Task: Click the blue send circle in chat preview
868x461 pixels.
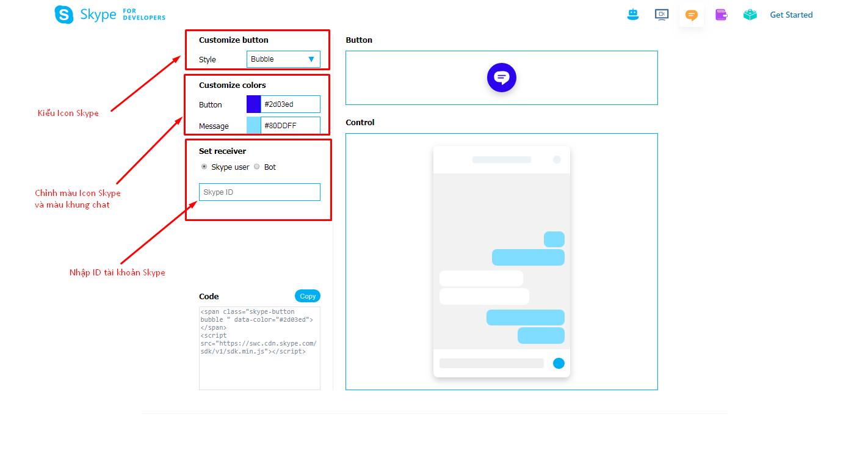Action: coord(559,363)
